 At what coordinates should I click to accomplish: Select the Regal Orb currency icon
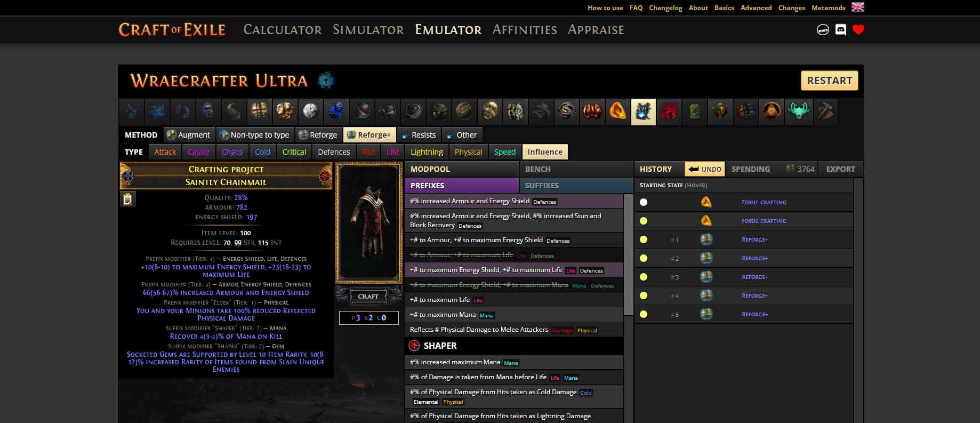(x=208, y=111)
